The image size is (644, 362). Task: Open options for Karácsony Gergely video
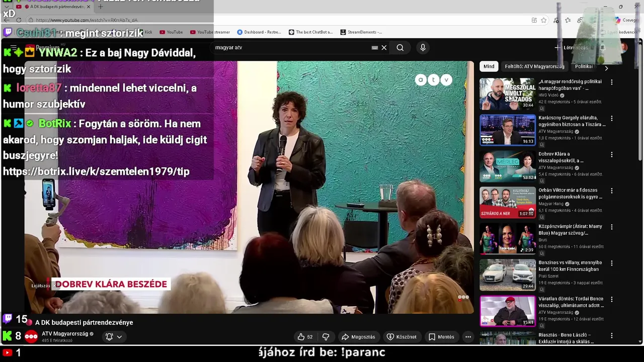pos(612,118)
